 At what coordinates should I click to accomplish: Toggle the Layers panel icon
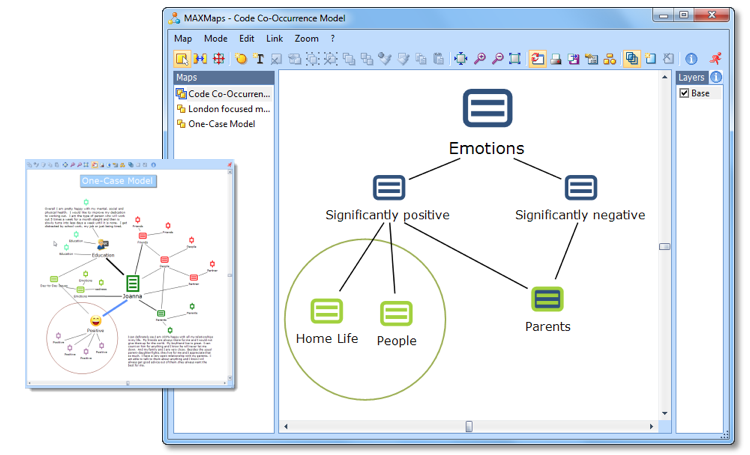tap(632, 59)
